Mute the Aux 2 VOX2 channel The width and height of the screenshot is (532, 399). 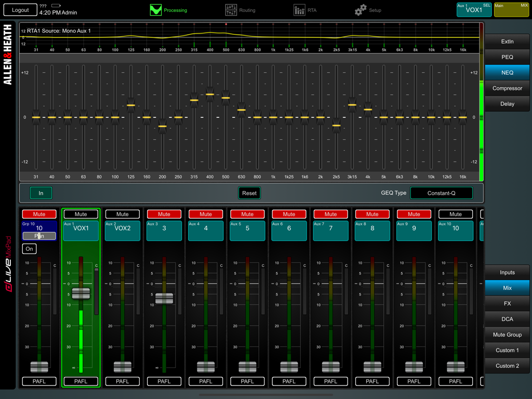(122, 214)
